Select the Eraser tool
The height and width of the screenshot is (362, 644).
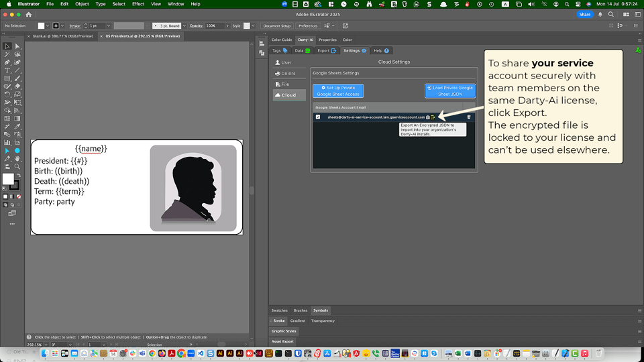point(17,86)
